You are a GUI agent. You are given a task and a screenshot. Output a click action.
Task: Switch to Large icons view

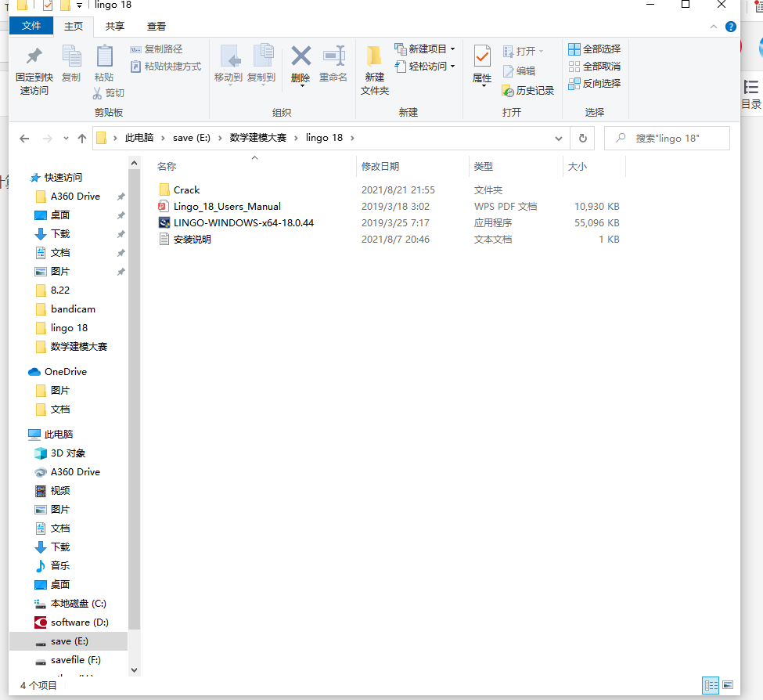pyautogui.click(x=728, y=685)
